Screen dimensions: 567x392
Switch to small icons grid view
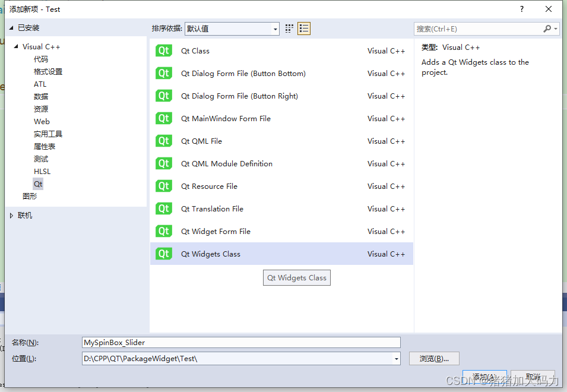tap(289, 29)
